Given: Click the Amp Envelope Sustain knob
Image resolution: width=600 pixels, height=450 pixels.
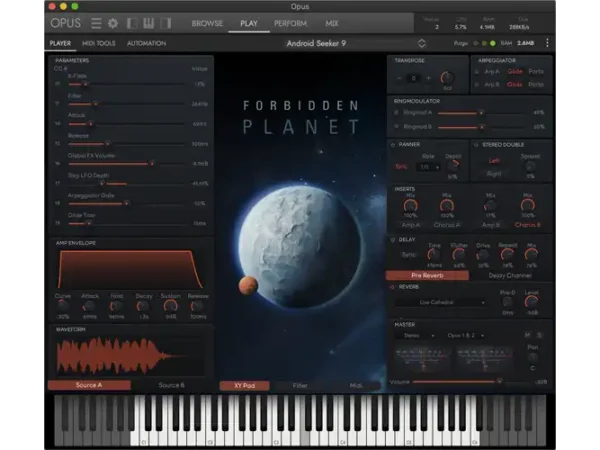Looking at the screenshot, I should [170, 306].
